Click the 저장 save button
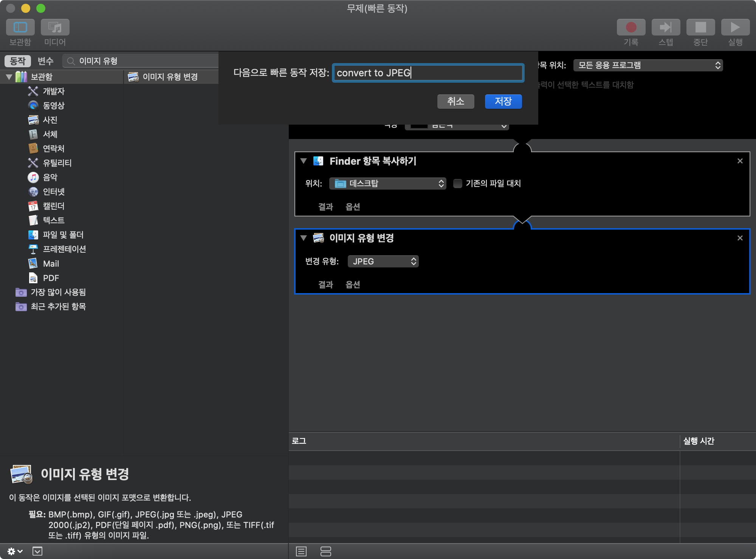The height and width of the screenshot is (559, 756). click(x=503, y=101)
